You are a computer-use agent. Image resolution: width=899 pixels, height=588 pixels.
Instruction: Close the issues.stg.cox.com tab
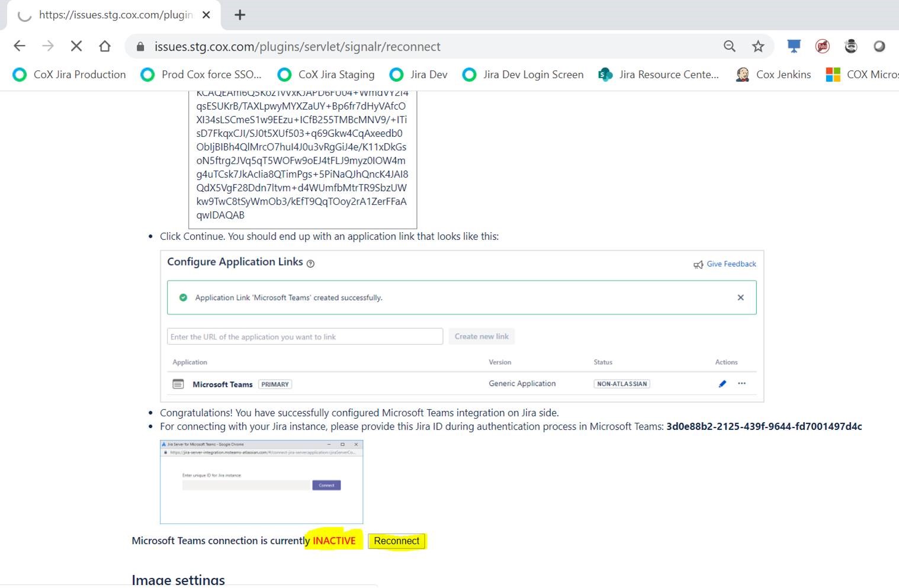206,15
